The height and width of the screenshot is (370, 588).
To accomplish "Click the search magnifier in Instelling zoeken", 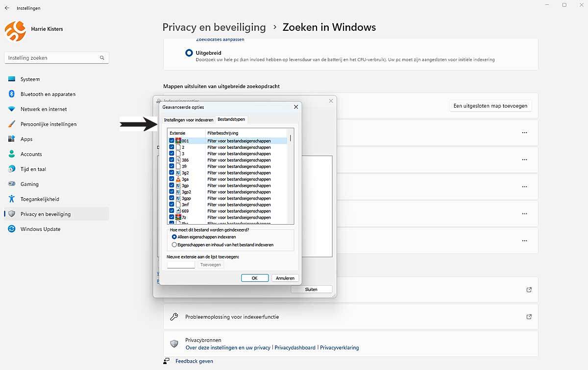I will point(102,58).
